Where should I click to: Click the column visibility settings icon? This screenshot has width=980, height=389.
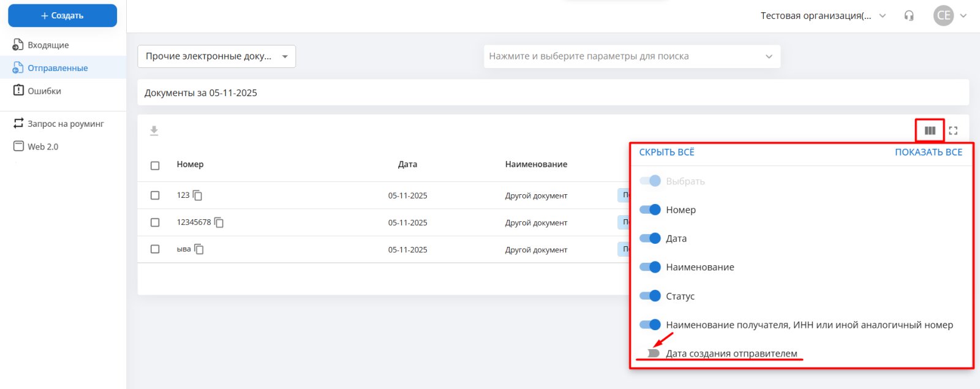click(x=930, y=130)
